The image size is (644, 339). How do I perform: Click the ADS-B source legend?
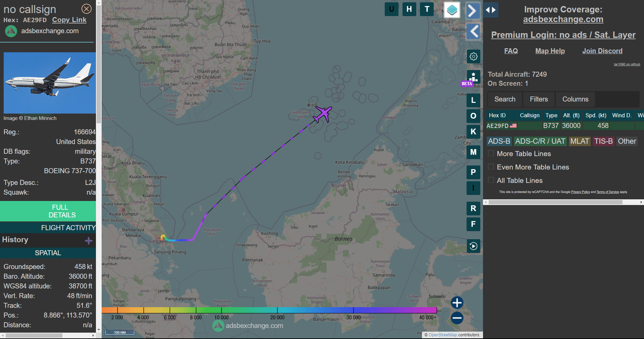click(x=499, y=141)
